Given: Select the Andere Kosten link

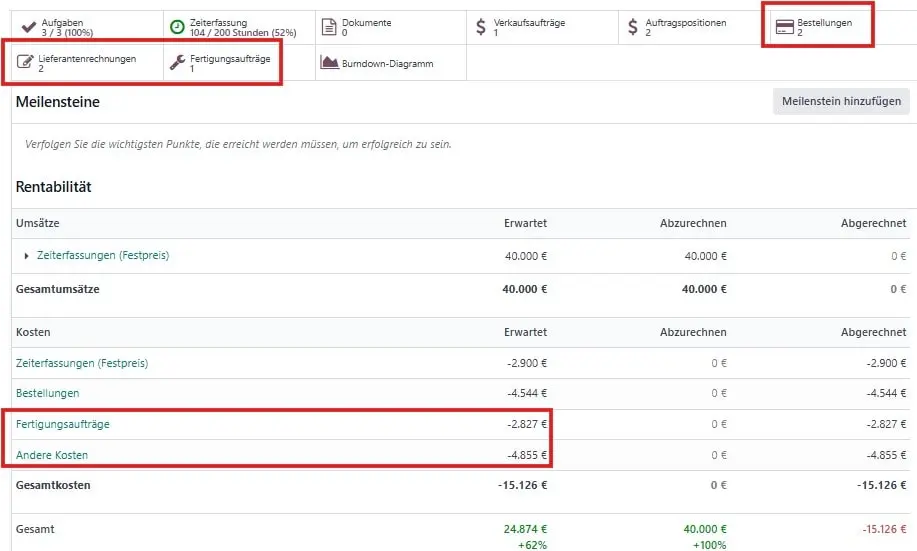Looking at the screenshot, I should click(52, 455).
